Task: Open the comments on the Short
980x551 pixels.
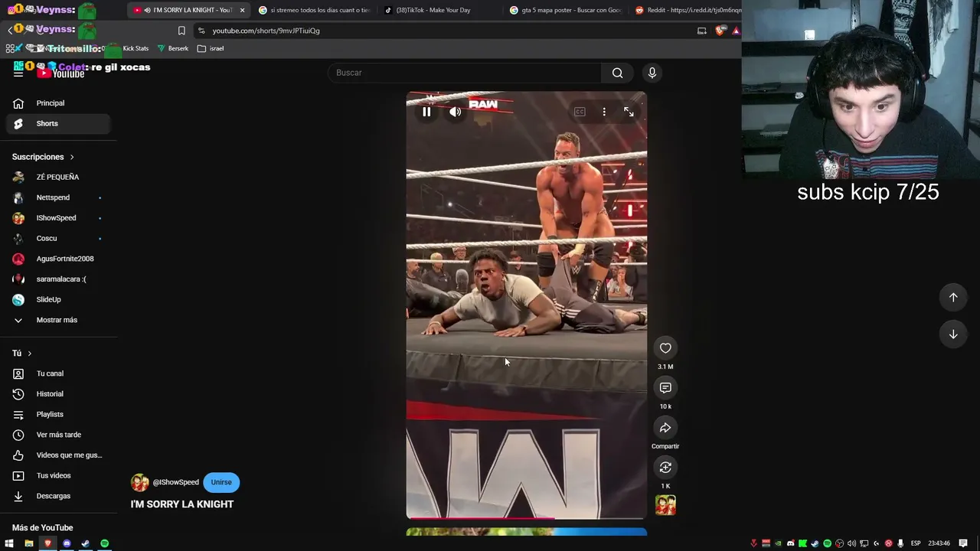Action: pyautogui.click(x=665, y=388)
